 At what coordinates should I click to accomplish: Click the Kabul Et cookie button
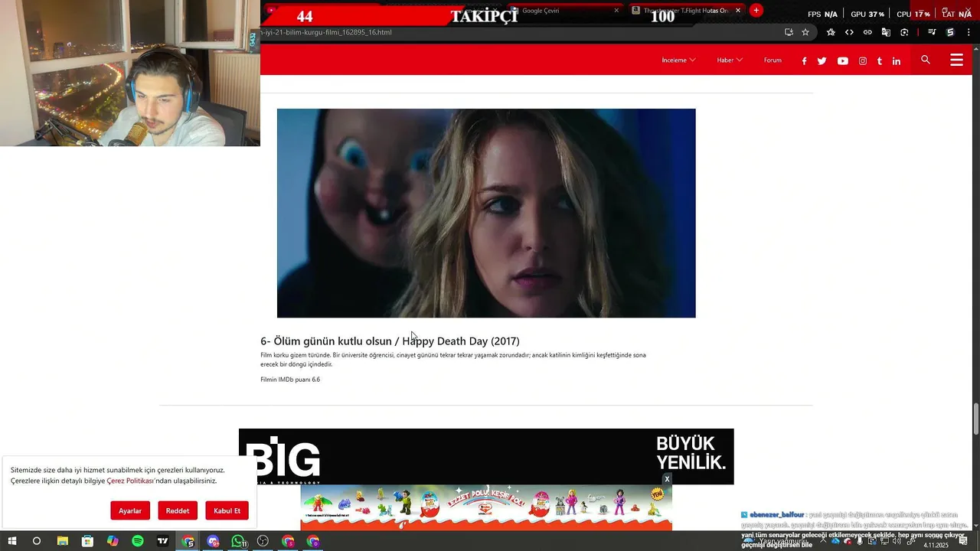click(x=227, y=510)
